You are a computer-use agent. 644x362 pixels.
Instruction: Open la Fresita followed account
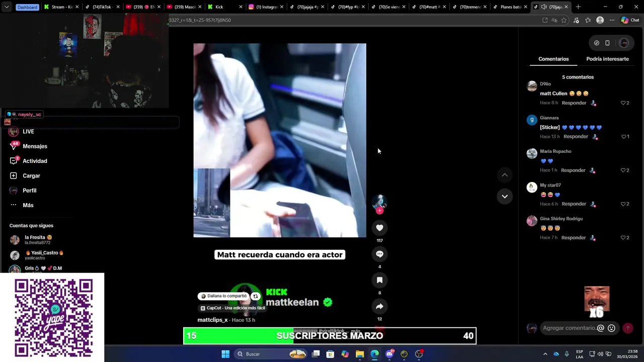pyautogui.click(x=31, y=240)
